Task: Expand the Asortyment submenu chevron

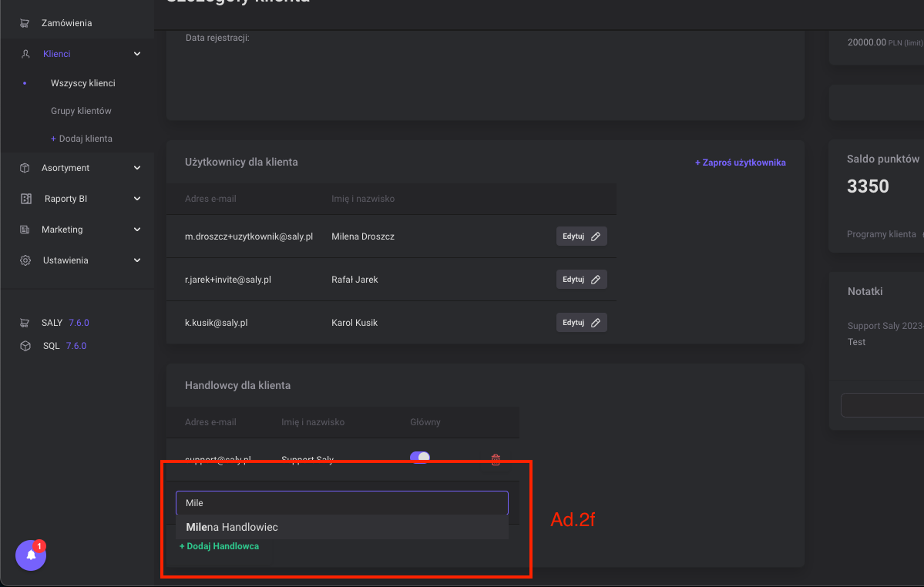Action: pyautogui.click(x=137, y=168)
